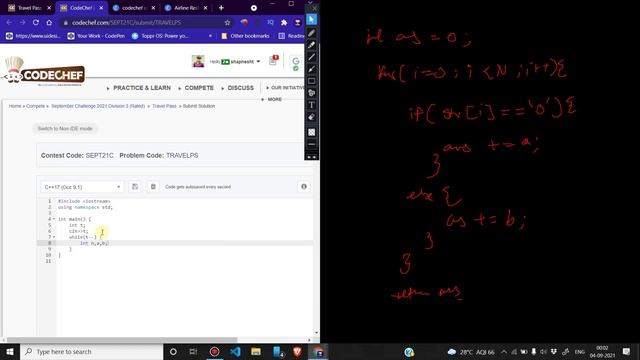The width and height of the screenshot is (640, 360).
Task: Select the pen tool in annotation toolbar
Action: point(311,33)
